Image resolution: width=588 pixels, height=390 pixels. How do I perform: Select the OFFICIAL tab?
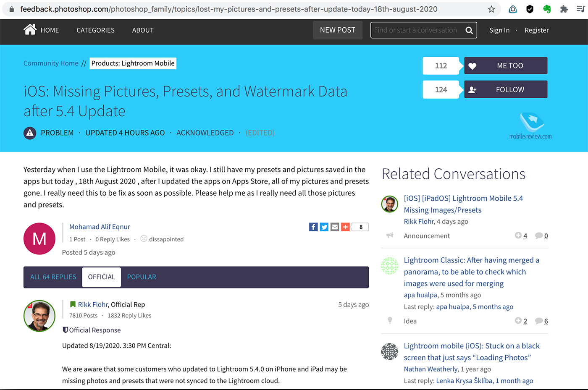pos(102,277)
